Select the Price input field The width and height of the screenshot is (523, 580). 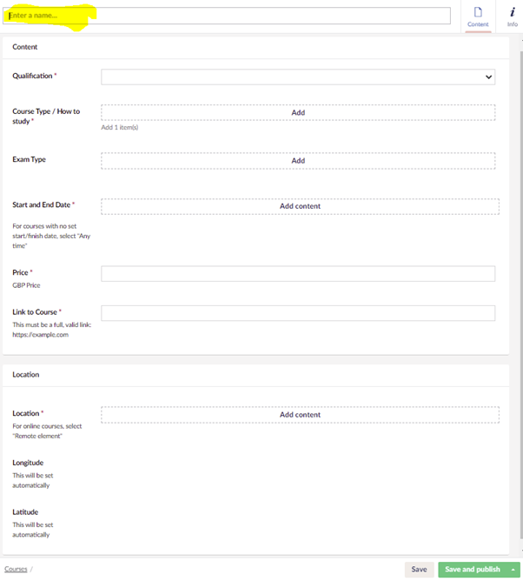click(x=298, y=274)
